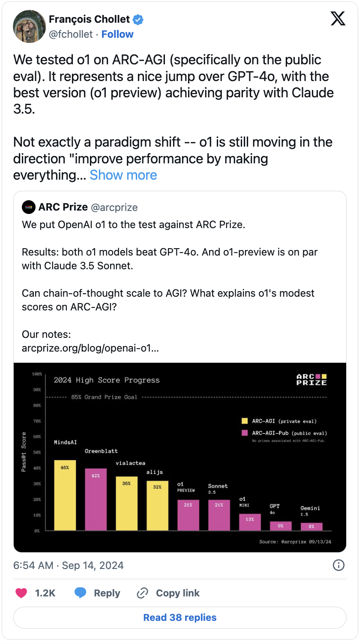Click the @fchollet handle
This screenshot has width=359, height=644.
coord(71,34)
